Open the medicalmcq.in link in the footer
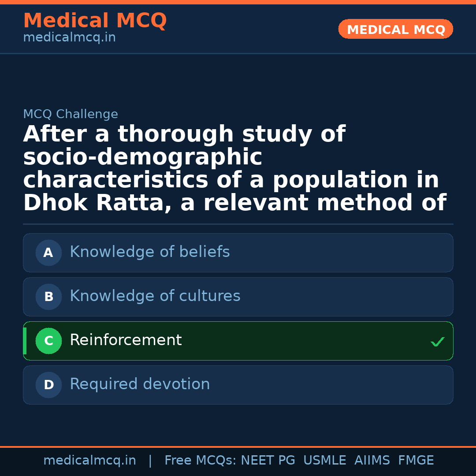 pos(89,461)
